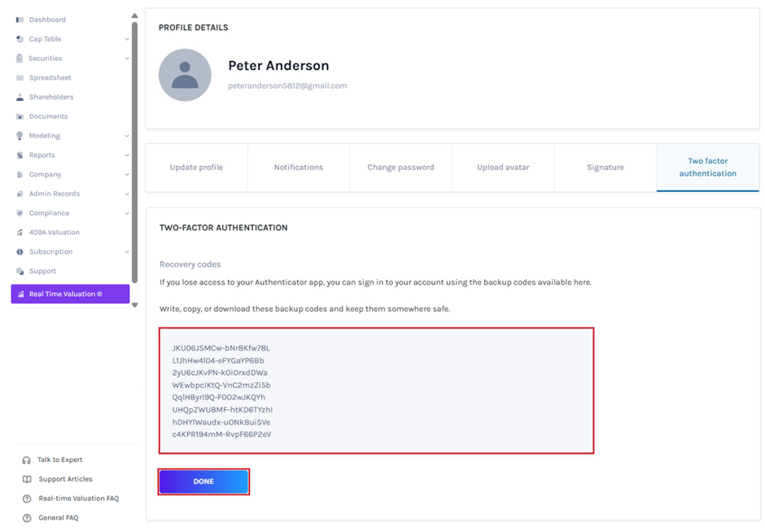Open the Notifications tab
765x532 pixels.
299,168
